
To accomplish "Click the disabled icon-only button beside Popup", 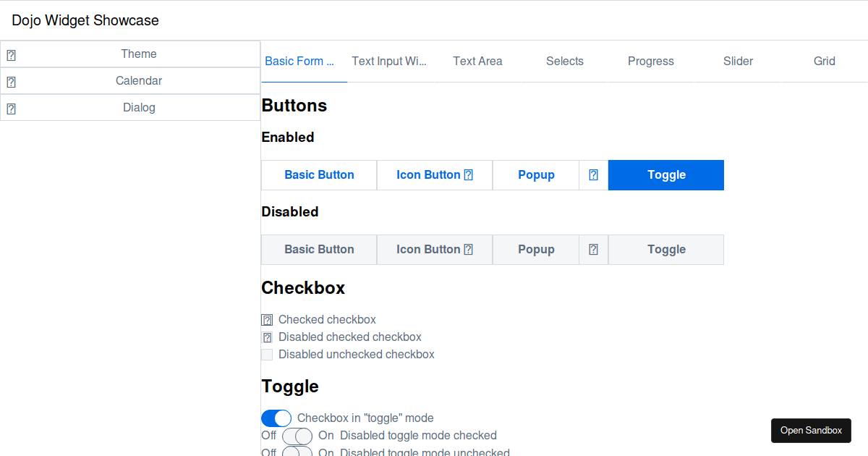I will (x=593, y=250).
